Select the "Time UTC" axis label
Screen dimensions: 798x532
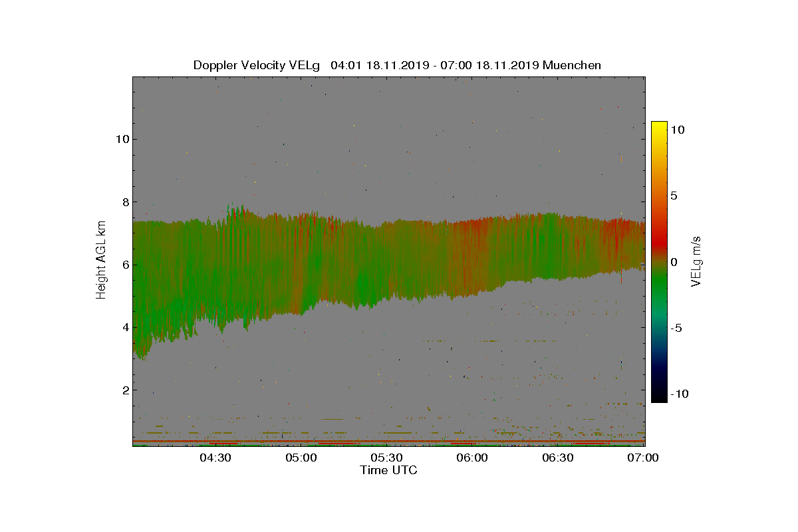click(388, 470)
